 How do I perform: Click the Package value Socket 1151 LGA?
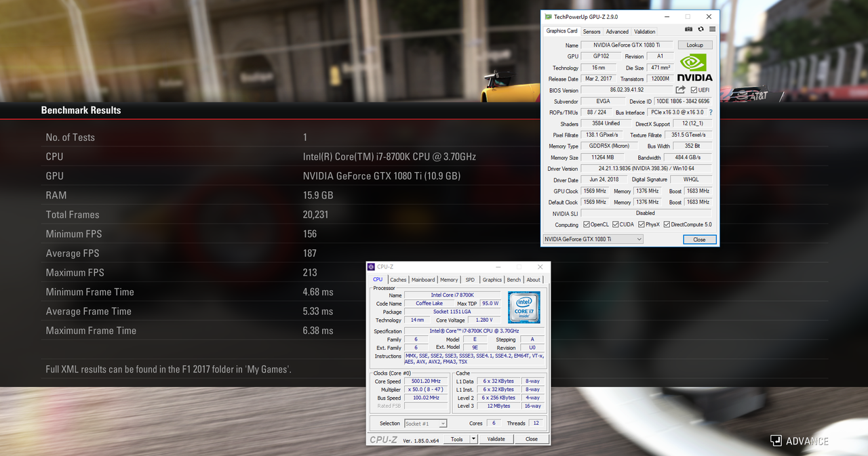click(x=452, y=312)
